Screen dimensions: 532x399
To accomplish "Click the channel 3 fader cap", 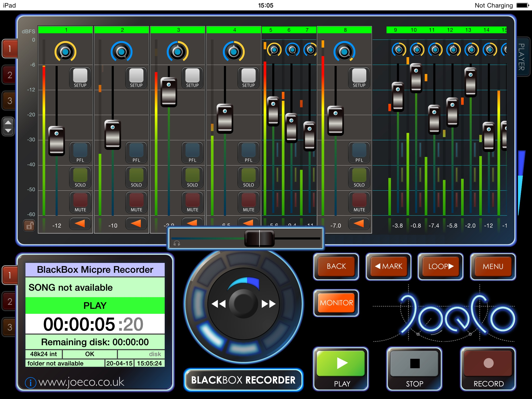I will (169, 92).
